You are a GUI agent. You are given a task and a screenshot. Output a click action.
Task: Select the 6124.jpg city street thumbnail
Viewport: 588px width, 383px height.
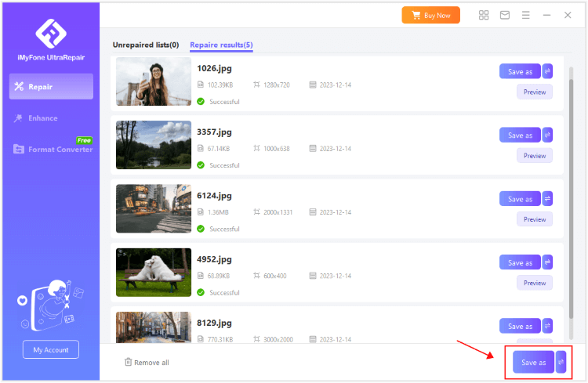pos(154,209)
